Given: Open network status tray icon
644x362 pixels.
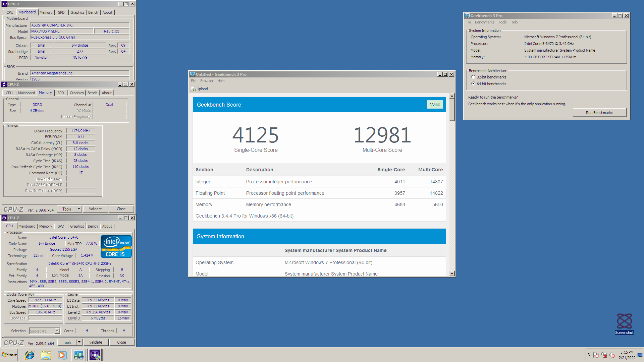Looking at the screenshot, I should click(604, 355).
